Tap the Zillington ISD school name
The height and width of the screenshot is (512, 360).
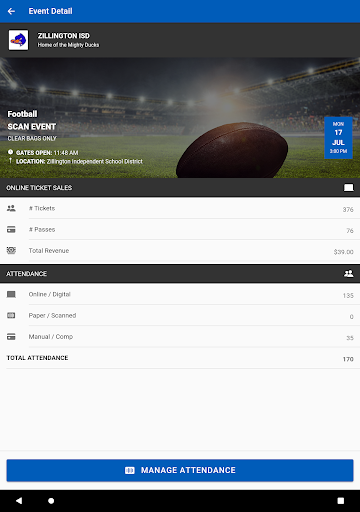64,36
